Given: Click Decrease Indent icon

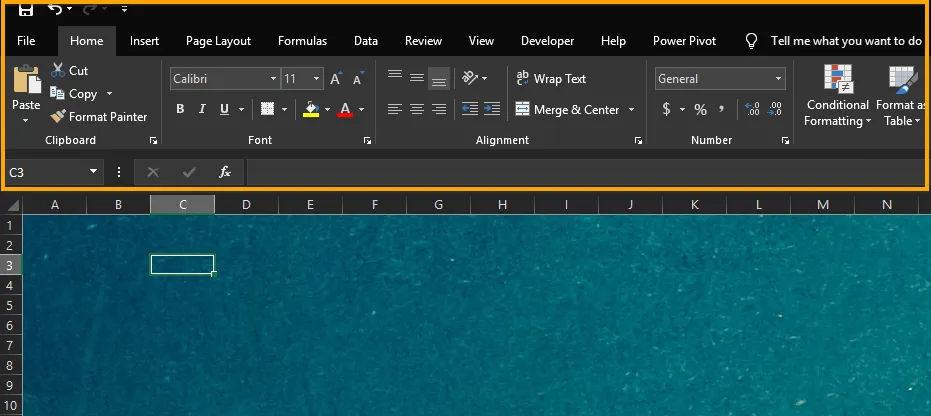Looking at the screenshot, I should 470,109.
